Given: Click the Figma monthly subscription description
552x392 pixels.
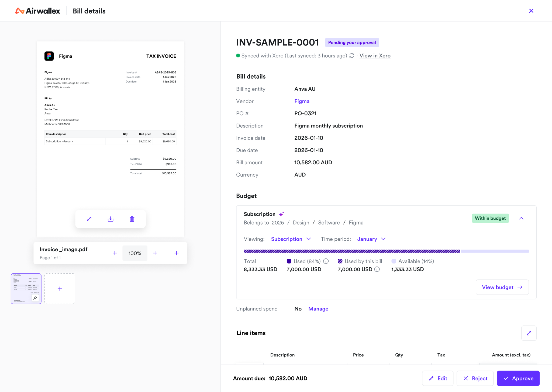Looking at the screenshot, I should click(x=329, y=126).
